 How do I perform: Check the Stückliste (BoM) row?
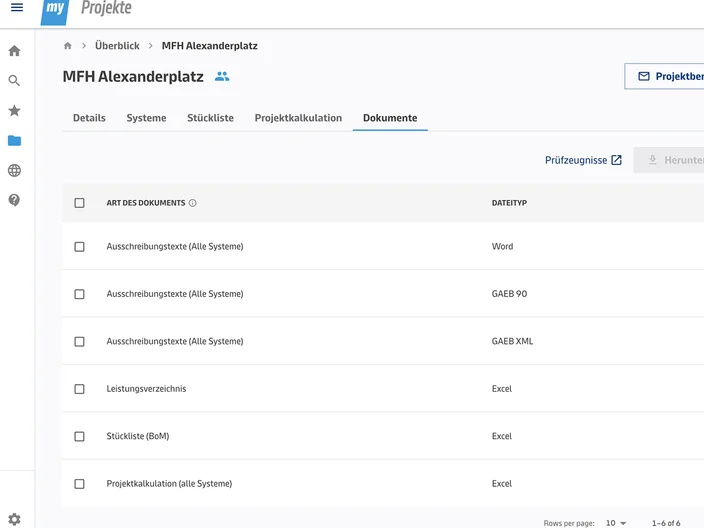click(79, 436)
